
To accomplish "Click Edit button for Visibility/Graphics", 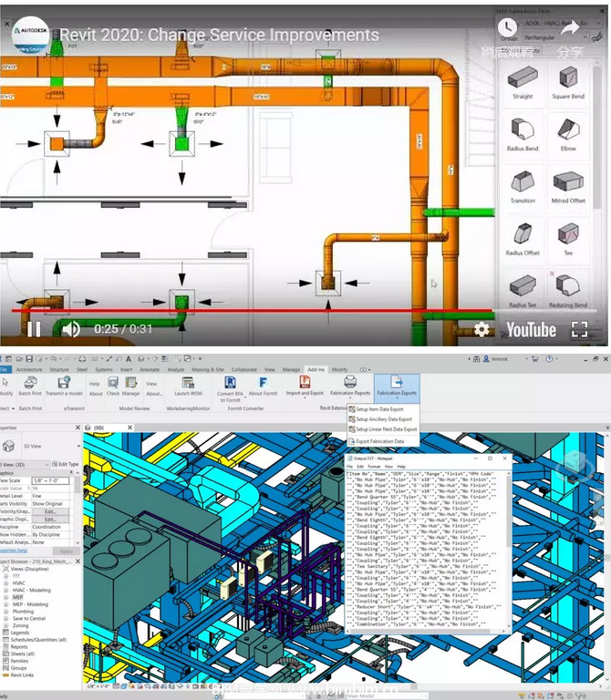I will click(x=50, y=511).
